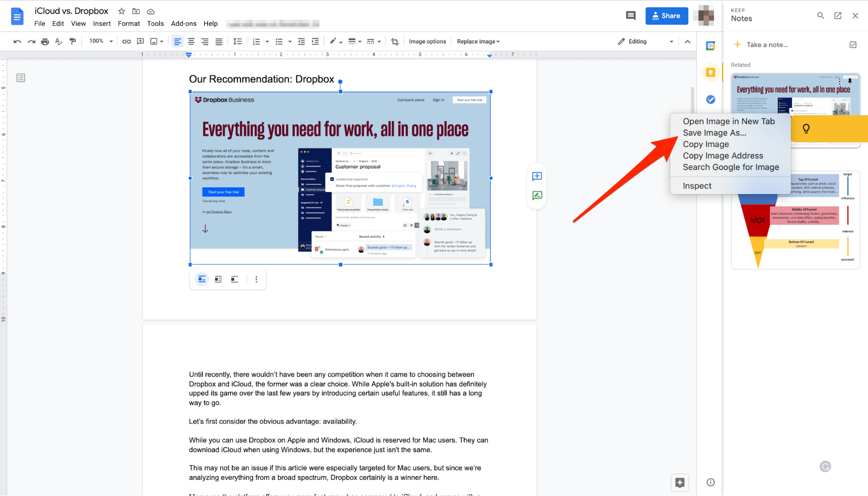Open the Spelling and grammar check tool

coord(58,41)
